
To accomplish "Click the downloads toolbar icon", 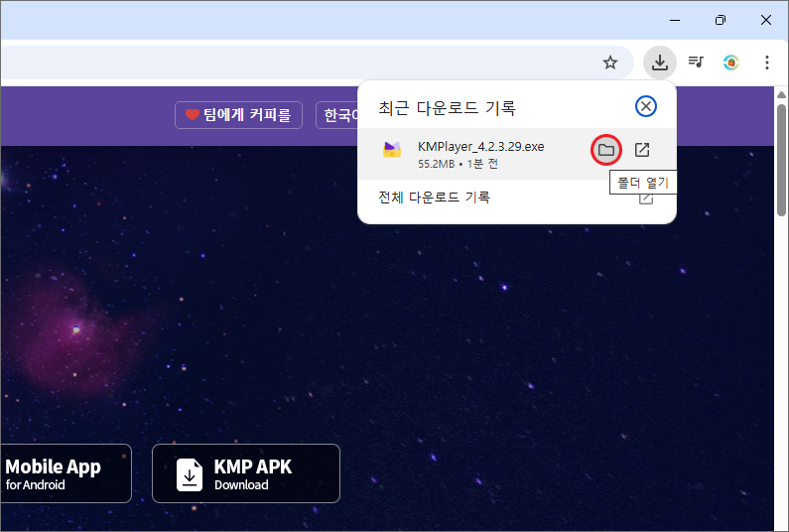I will [x=660, y=63].
